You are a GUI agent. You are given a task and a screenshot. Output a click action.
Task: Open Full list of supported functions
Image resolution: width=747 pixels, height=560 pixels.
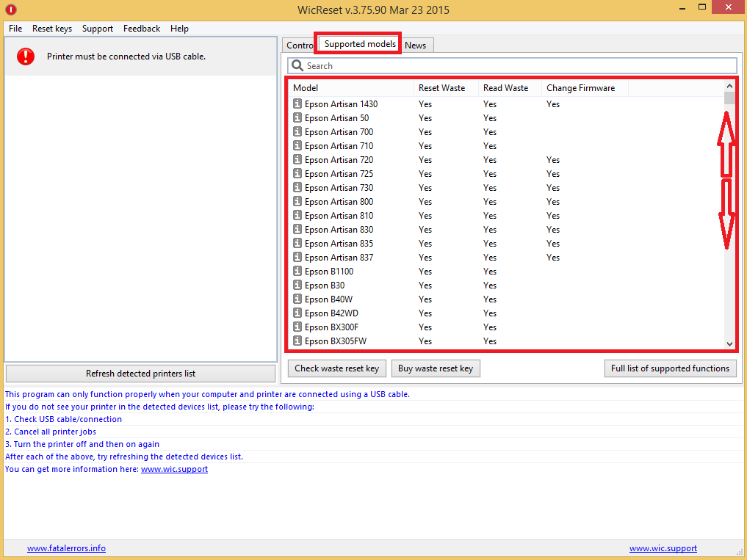point(671,368)
